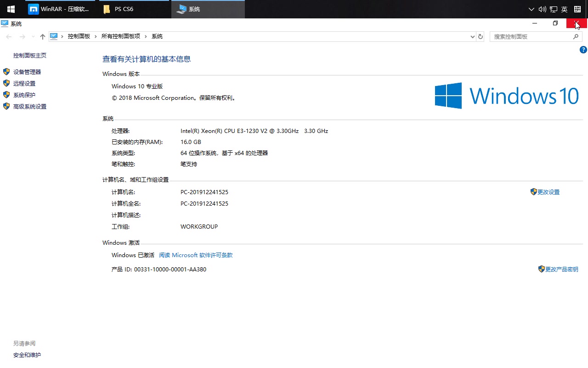
Task: Expand the chevron after the computer icon
Action: point(62,36)
